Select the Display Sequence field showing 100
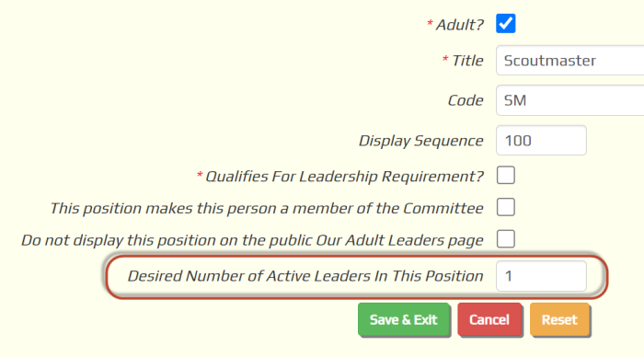Image resolution: width=644 pixels, height=357 pixels. point(541,141)
